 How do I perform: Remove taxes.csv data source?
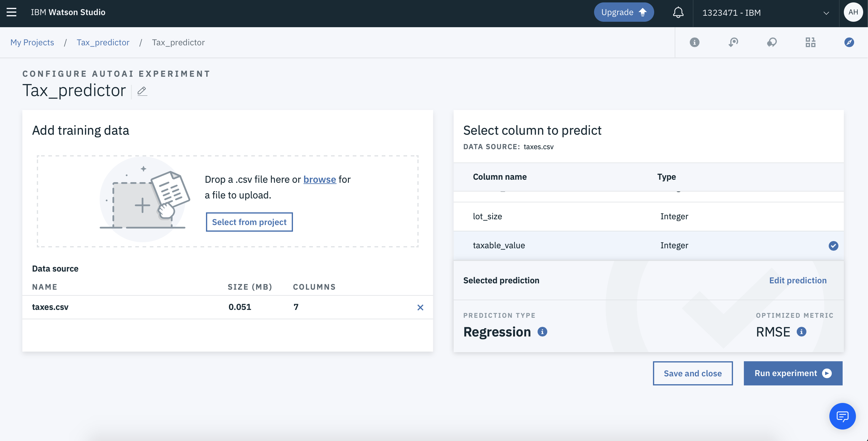pos(420,307)
